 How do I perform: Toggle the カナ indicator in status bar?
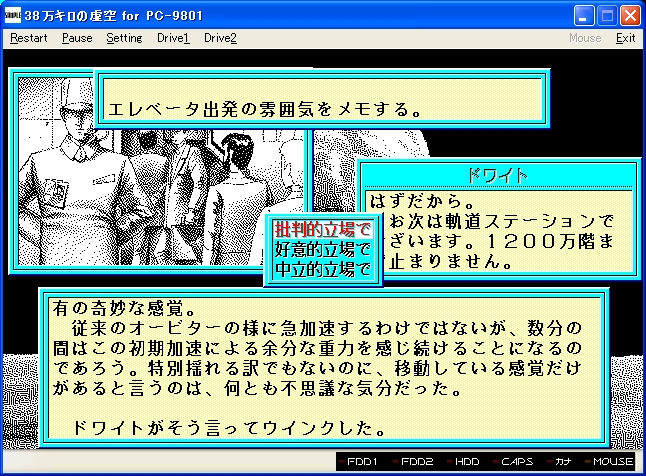(x=565, y=462)
